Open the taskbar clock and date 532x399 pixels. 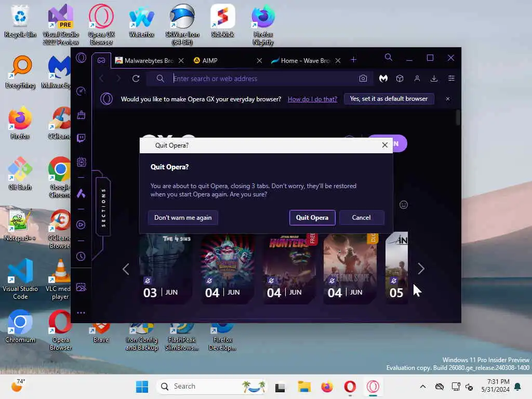495,386
